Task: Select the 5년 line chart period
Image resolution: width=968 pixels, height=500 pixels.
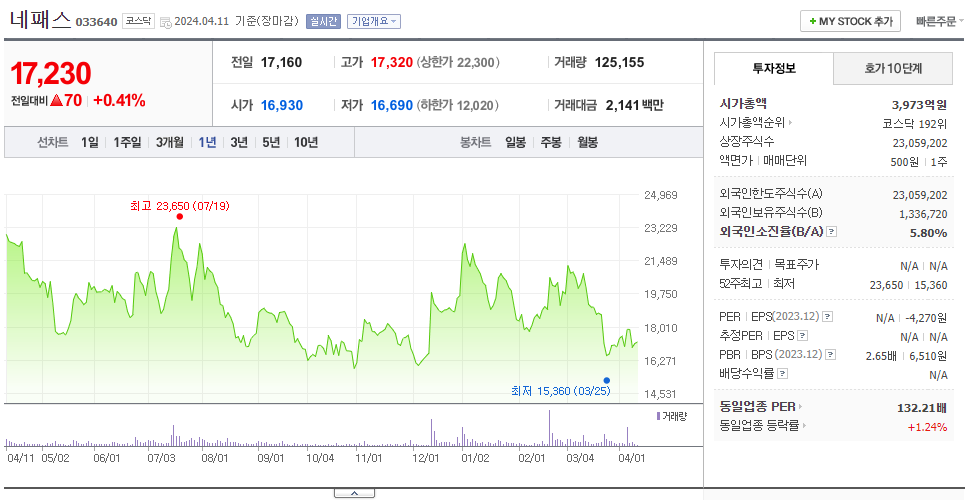Action: [x=271, y=143]
